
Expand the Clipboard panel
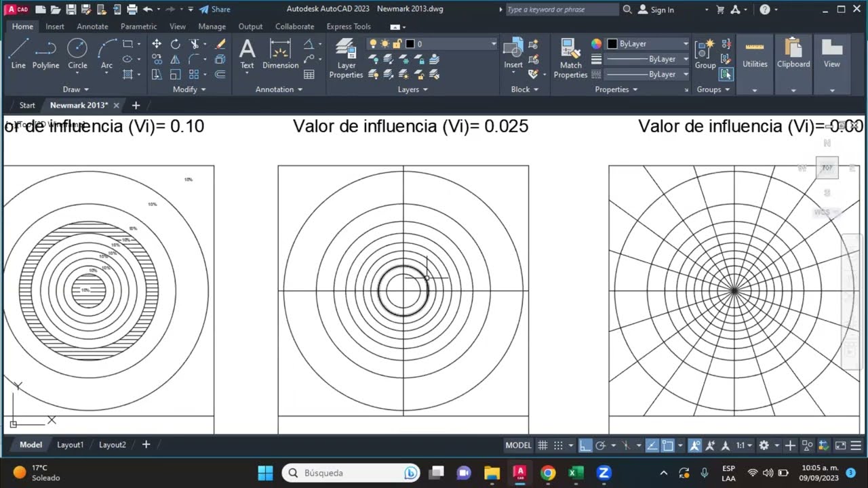click(x=793, y=90)
